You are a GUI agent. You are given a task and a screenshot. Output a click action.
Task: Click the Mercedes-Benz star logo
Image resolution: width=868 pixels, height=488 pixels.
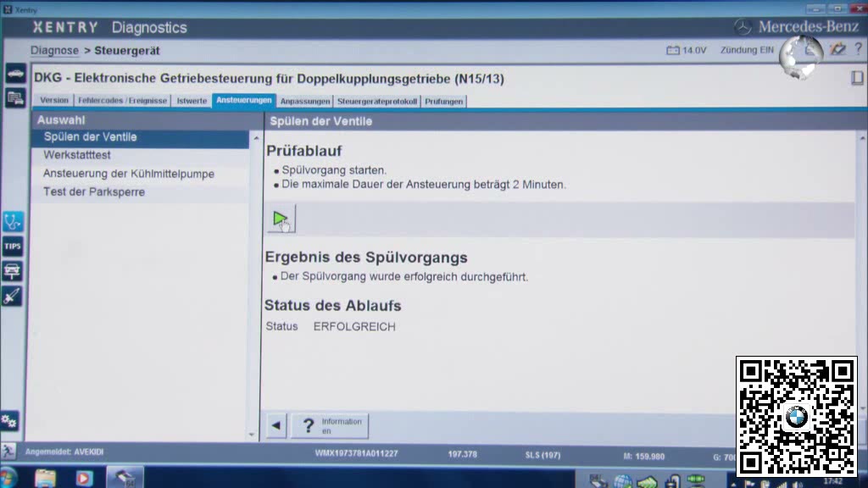(743, 26)
